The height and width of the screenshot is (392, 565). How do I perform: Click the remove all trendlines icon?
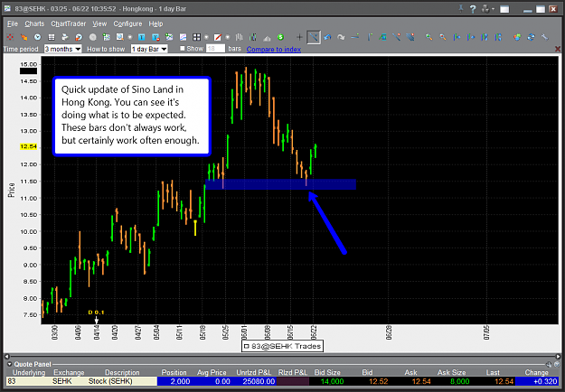pyautogui.click(x=410, y=37)
